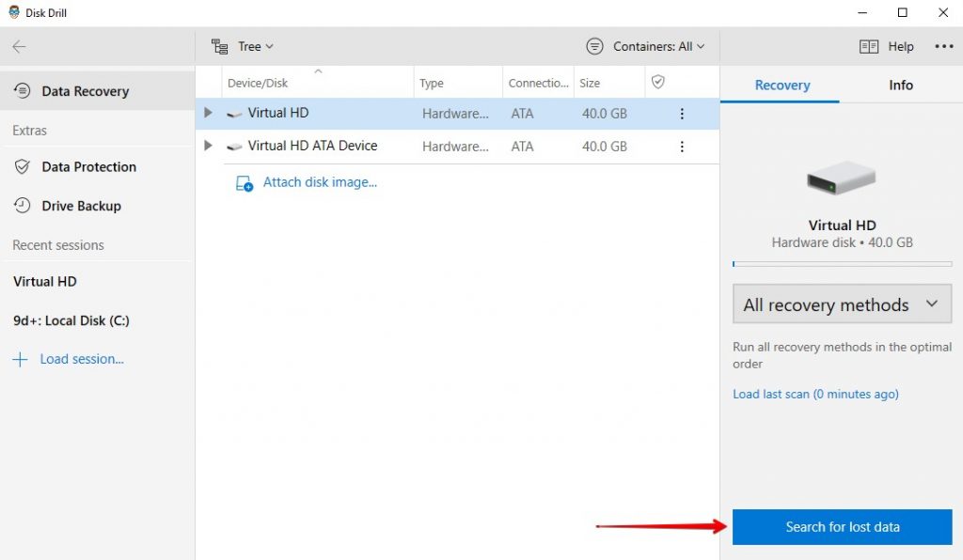Viewport: 963px width, 560px height.
Task: Click the Search for lost data button
Action: coord(841,527)
